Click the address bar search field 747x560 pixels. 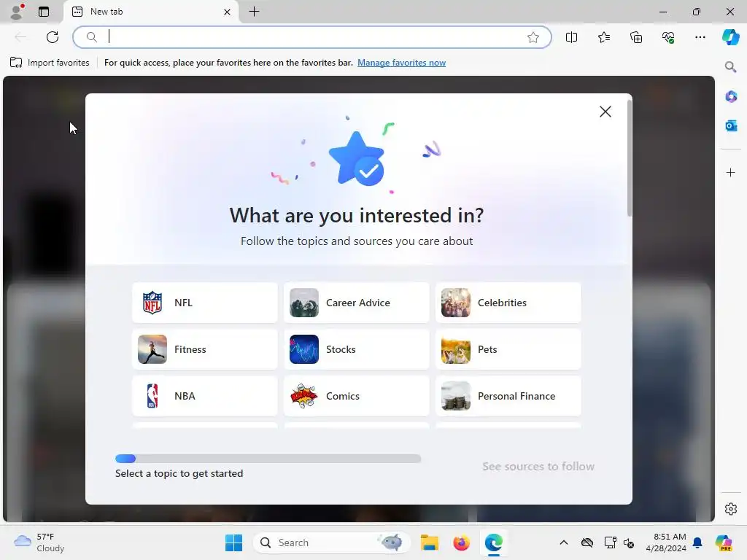pos(312,37)
